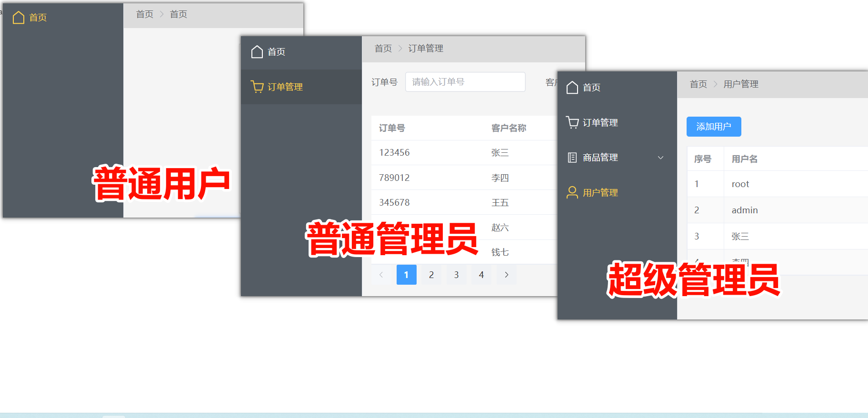Viewport: 868px width, 418px height.
Task: Click 订单号 label beside search field
Action: (x=384, y=82)
